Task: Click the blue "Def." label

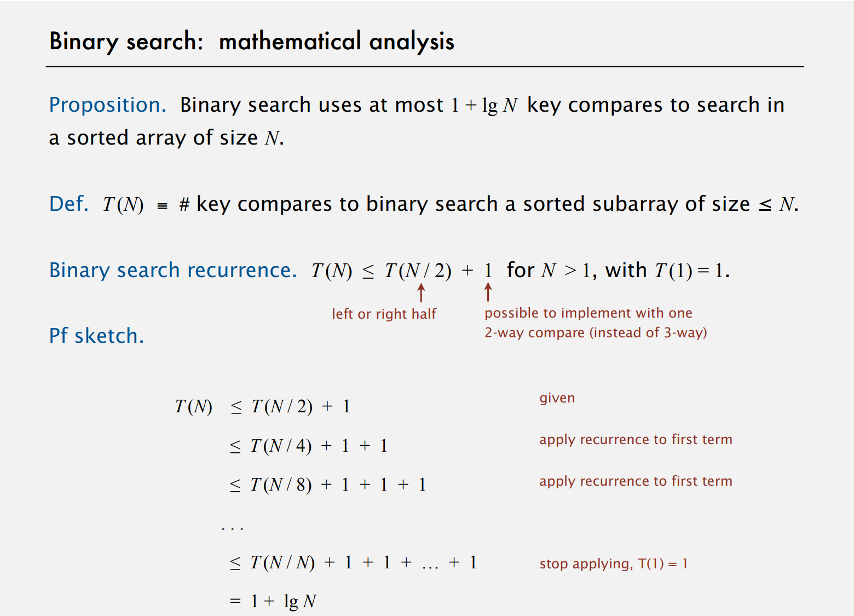Action: [68, 204]
